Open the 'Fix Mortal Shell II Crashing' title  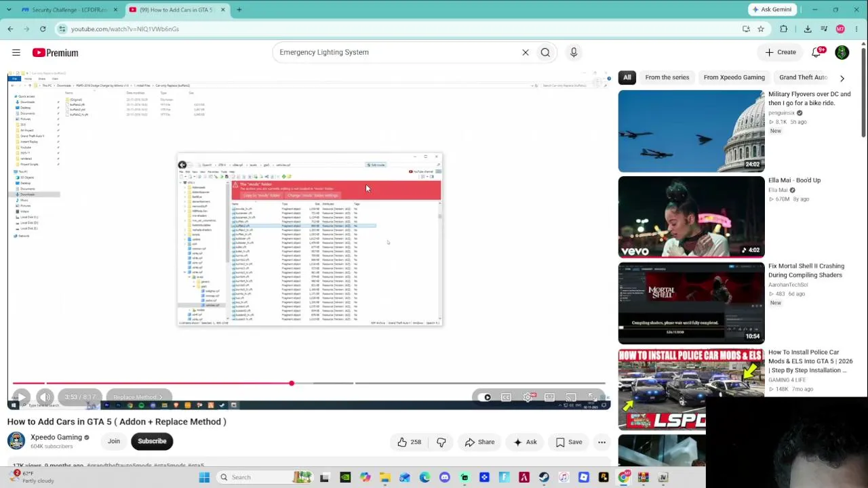coord(806,270)
